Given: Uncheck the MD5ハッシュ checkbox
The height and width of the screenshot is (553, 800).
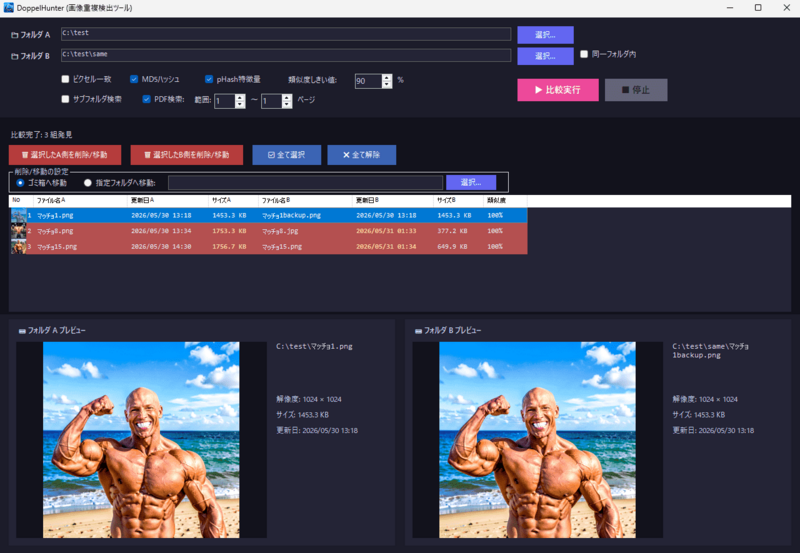Looking at the screenshot, I should 134,79.
